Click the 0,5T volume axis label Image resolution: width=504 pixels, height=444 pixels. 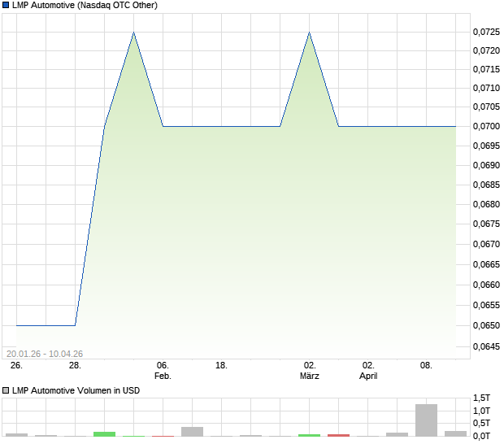tap(481, 423)
